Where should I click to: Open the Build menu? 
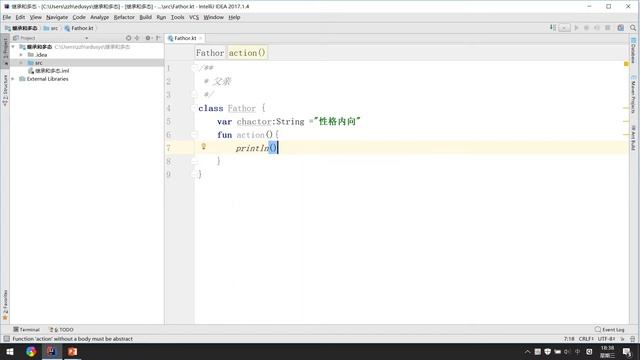pos(145,17)
